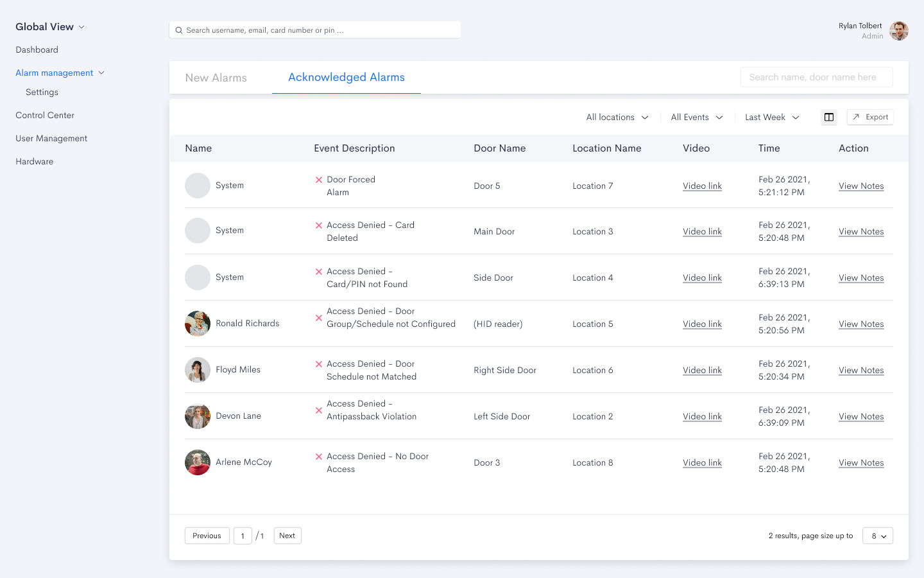Click Floyd Miles' avatar photo

(198, 370)
